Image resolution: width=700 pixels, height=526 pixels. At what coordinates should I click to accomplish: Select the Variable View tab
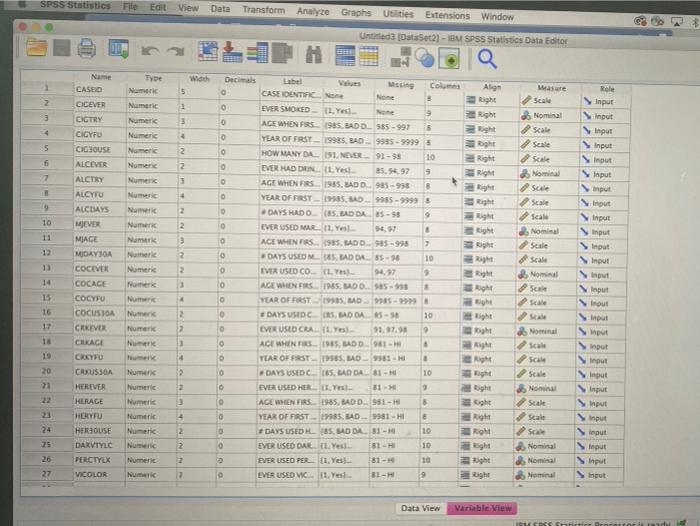coord(483,508)
